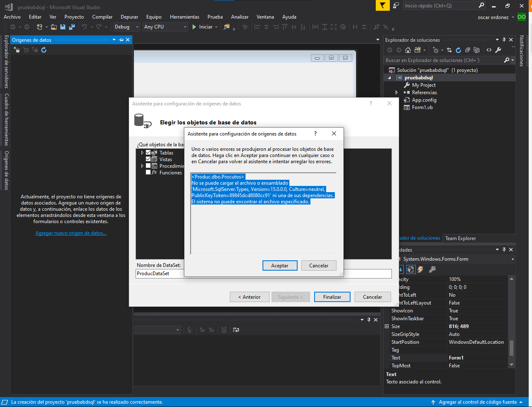
Task: Click Cancelar in the error dialog
Action: pyautogui.click(x=319, y=266)
